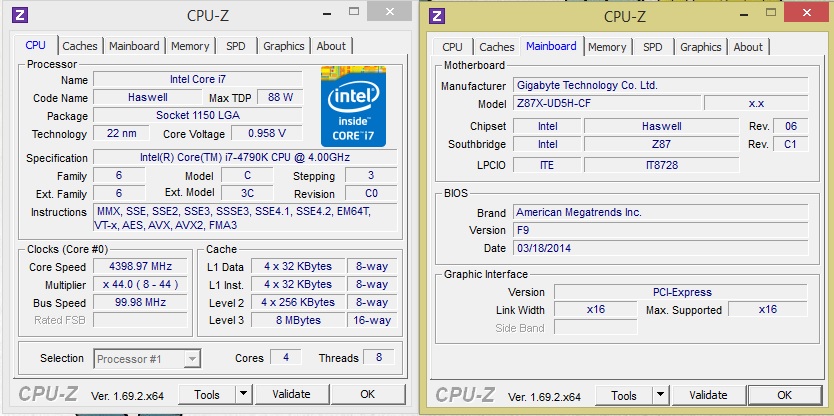Click the empty Rated FSB field
Viewport: 834px width, 416px height.
(x=140, y=320)
